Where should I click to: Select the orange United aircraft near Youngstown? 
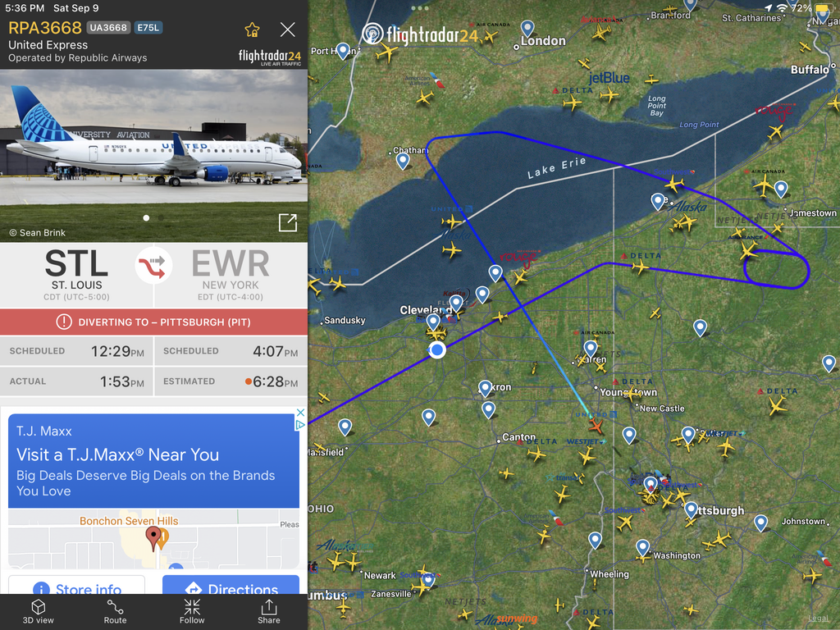(x=596, y=426)
